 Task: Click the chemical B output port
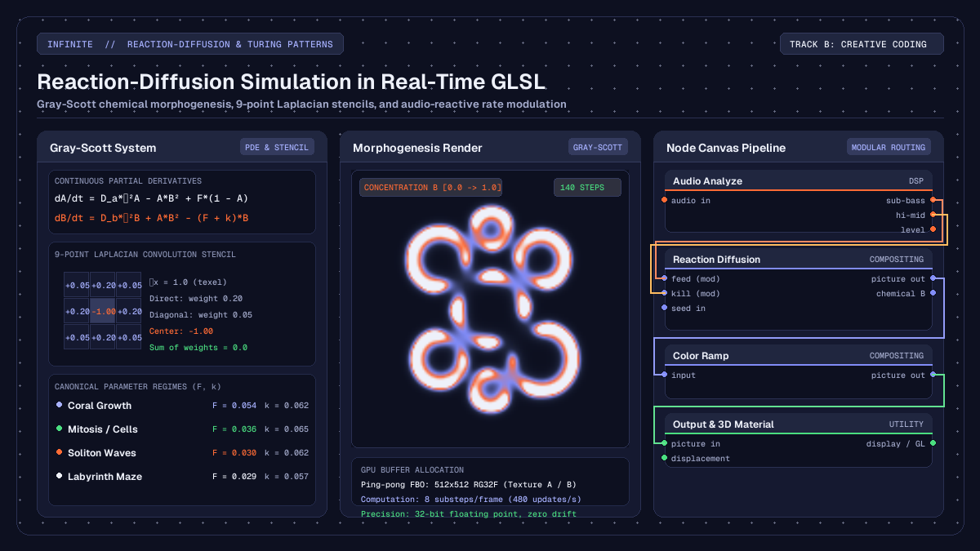(x=933, y=293)
